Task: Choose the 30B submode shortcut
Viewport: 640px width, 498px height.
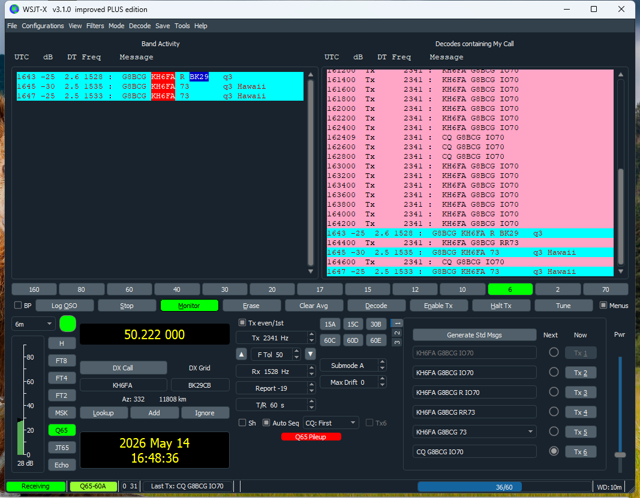Action: click(376, 325)
